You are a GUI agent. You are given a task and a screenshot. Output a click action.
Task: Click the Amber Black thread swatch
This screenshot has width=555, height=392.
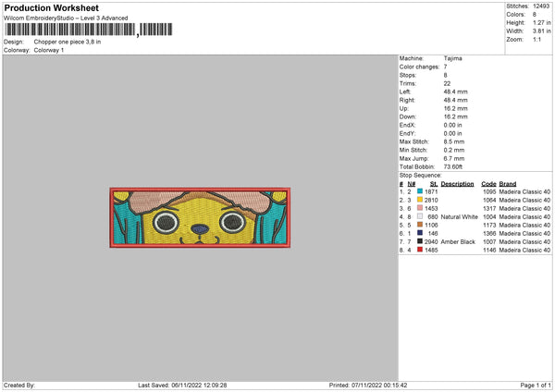[x=421, y=241]
